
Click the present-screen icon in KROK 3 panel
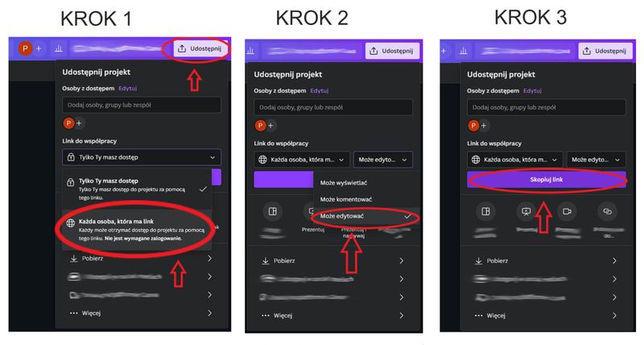coord(526,211)
